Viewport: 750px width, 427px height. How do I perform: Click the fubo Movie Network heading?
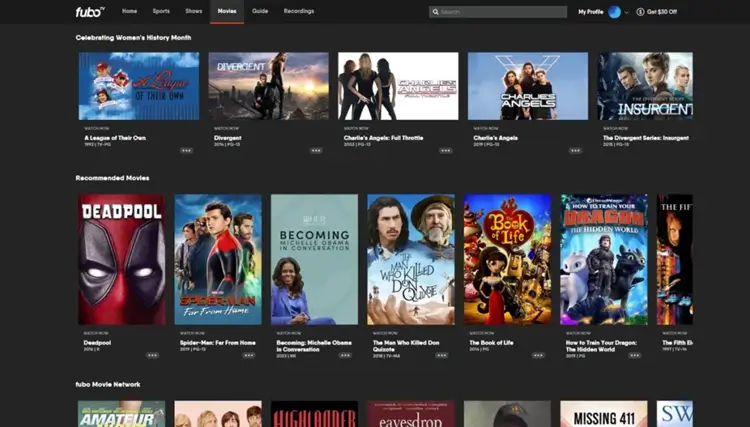tap(108, 384)
